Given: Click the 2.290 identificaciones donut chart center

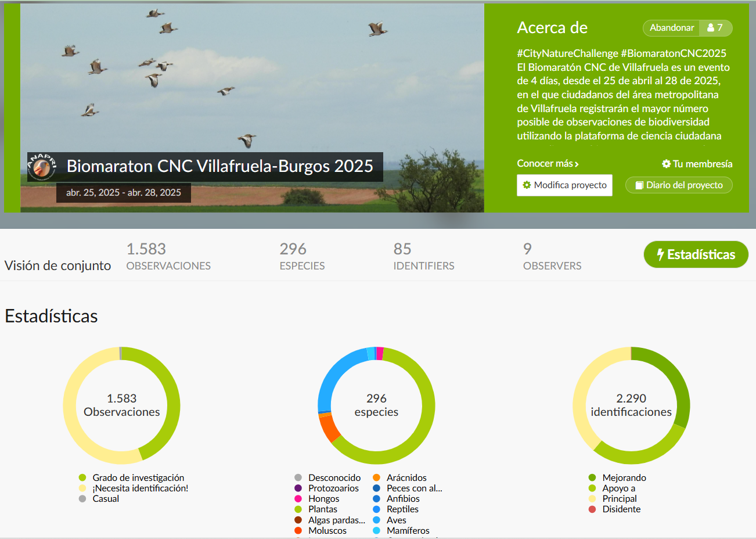Looking at the screenshot, I should 631,405.
